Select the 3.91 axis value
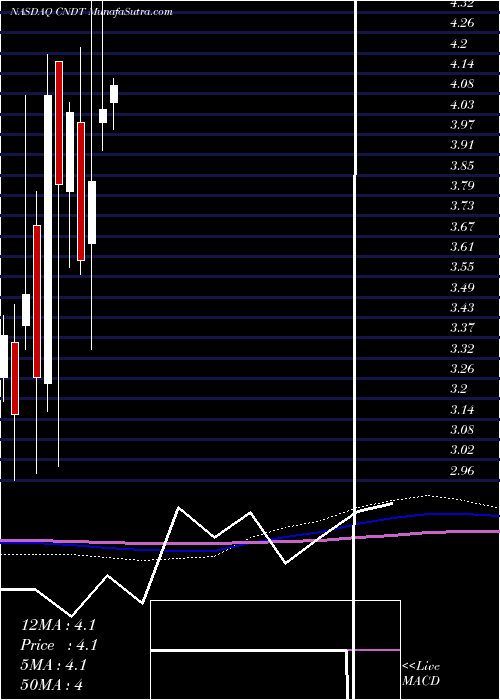Screen dimensions: 500x700 462,145
